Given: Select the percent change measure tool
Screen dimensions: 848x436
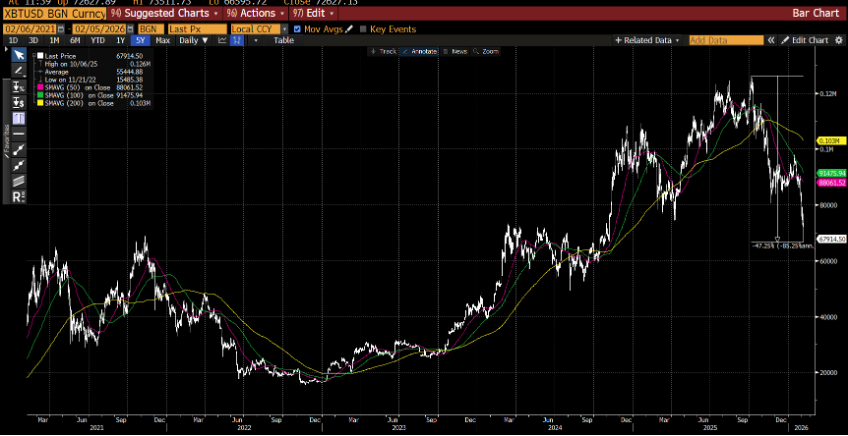Looking at the screenshot, I should coord(18,87).
